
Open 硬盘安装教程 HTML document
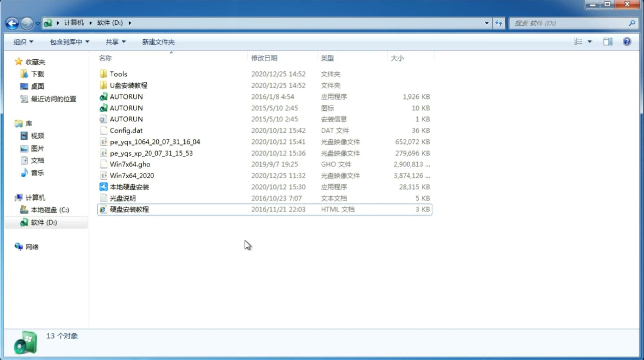129,209
